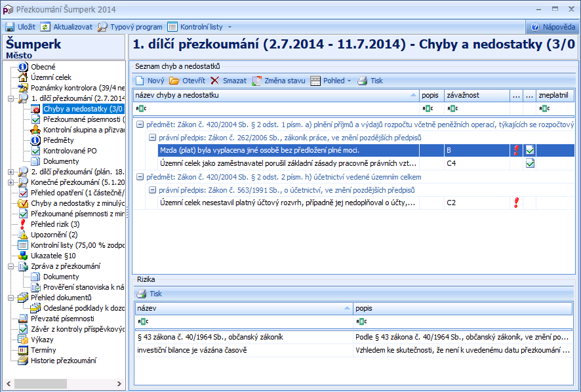Click the Převzaté písemnosti icon
581x392 pixels.
pyautogui.click(x=23, y=319)
